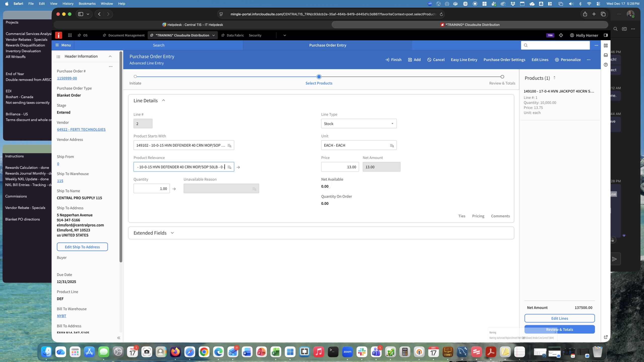Click the Safari page reload icon
Viewport: 644px width, 362px height.
pyautogui.click(x=441, y=14)
